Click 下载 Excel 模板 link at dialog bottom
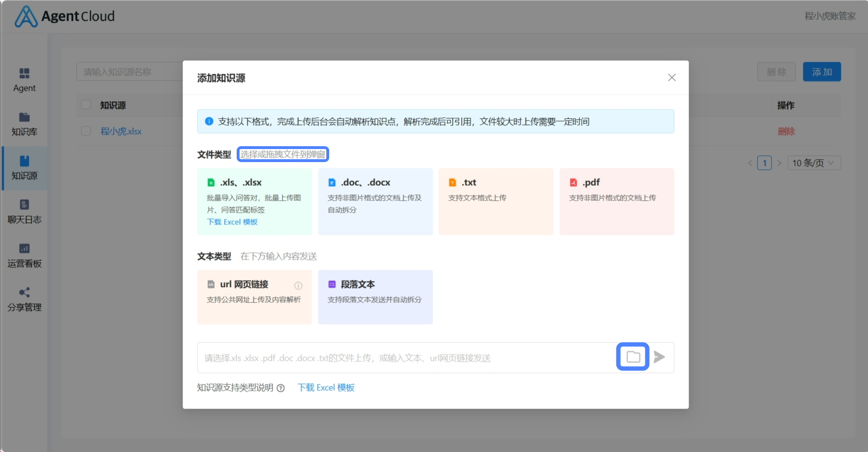This screenshot has width=868, height=452. (326, 387)
